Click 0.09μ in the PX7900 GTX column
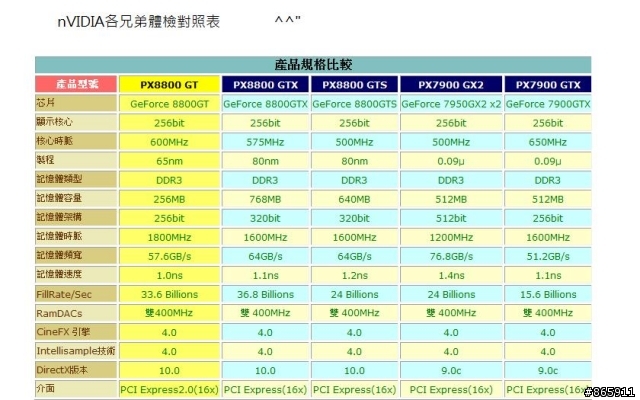This screenshot has height=400, width=640. [x=548, y=161]
